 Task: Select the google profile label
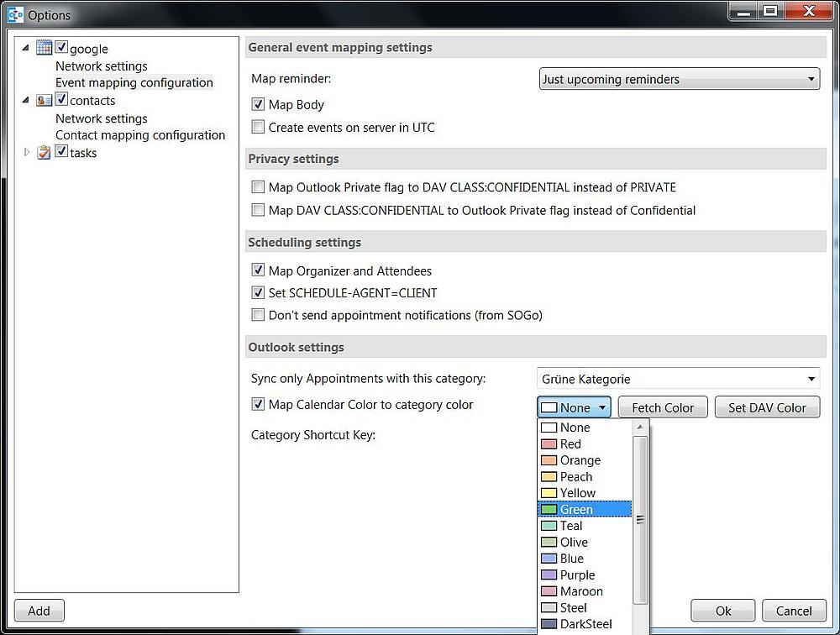point(89,49)
